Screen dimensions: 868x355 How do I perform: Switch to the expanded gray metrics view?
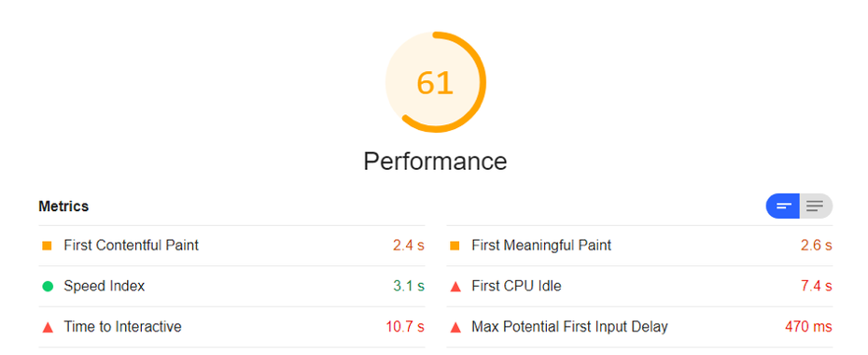(816, 206)
